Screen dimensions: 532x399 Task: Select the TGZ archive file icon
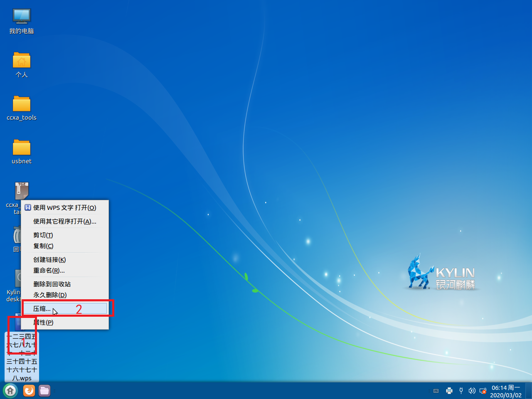tap(22, 191)
